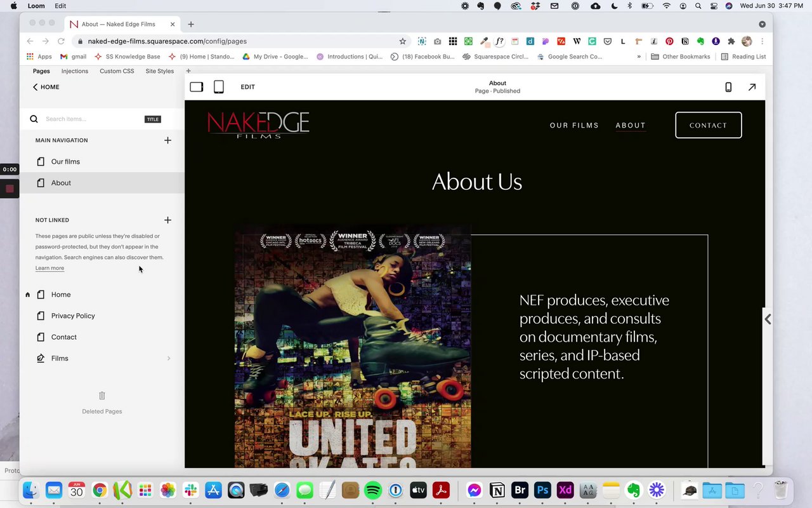Switch to desktop preview icon
Screen dimensions: 812x508
[x=197, y=87]
